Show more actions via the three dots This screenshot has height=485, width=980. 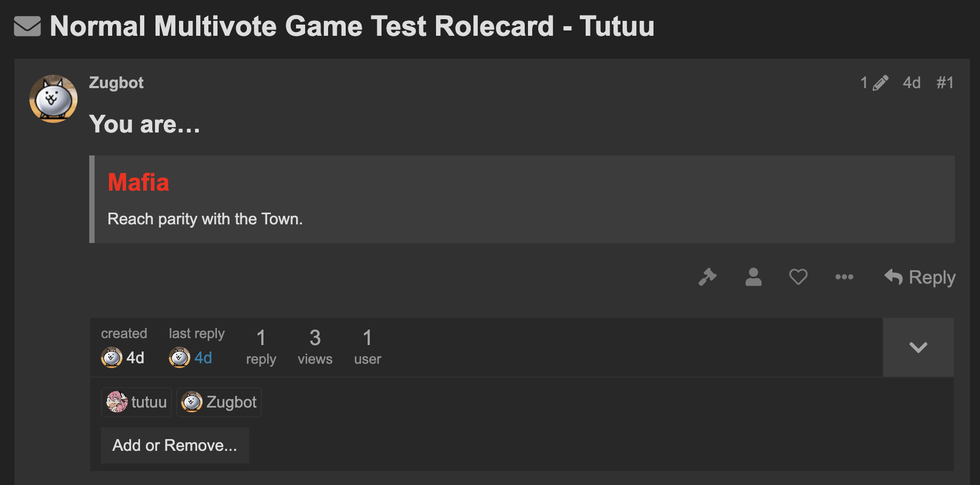pos(844,277)
